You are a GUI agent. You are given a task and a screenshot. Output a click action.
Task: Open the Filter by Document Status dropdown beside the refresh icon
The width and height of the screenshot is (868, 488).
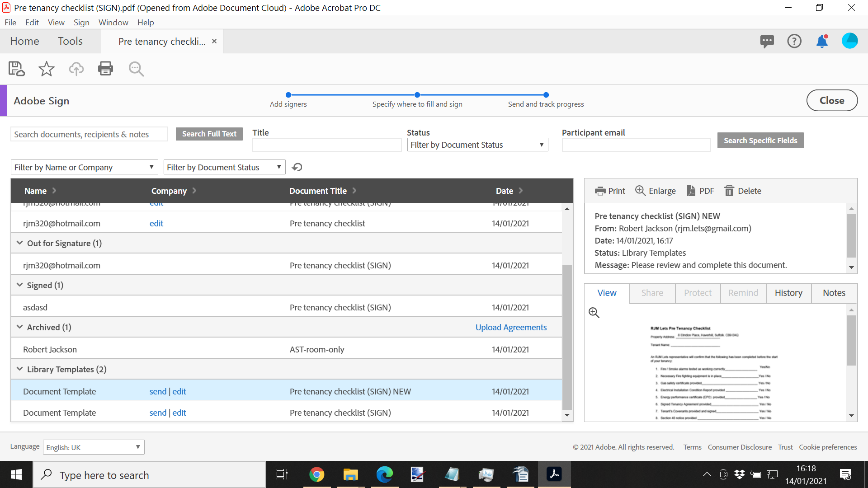(224, 167)
